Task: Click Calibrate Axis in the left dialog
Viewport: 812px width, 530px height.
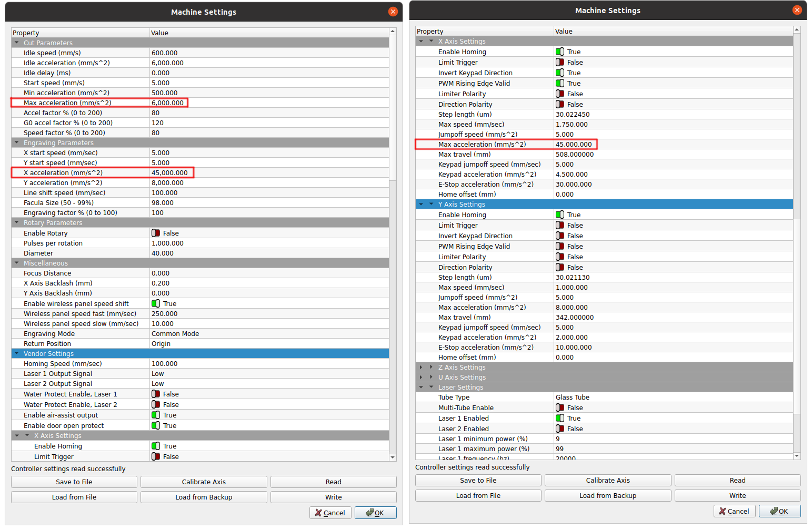Action: (204, 482)
